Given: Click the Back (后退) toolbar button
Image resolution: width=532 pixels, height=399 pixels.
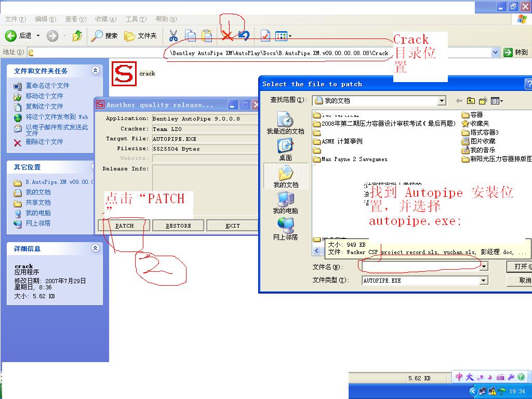Looking at the screenshot, I should (x=18, y=36).
